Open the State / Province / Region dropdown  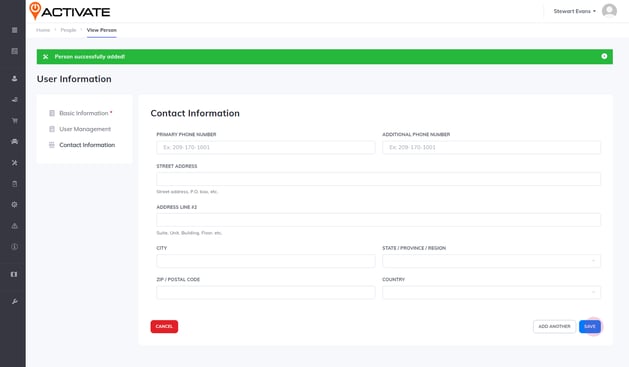(x=491, y=261)
